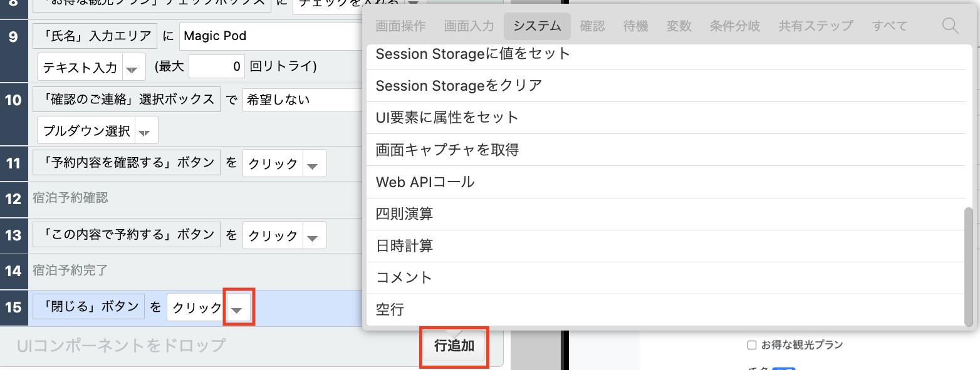Click the search magnifier icon
The height and width of the screenshot is (370, 980).
click(x=950, y=26)
